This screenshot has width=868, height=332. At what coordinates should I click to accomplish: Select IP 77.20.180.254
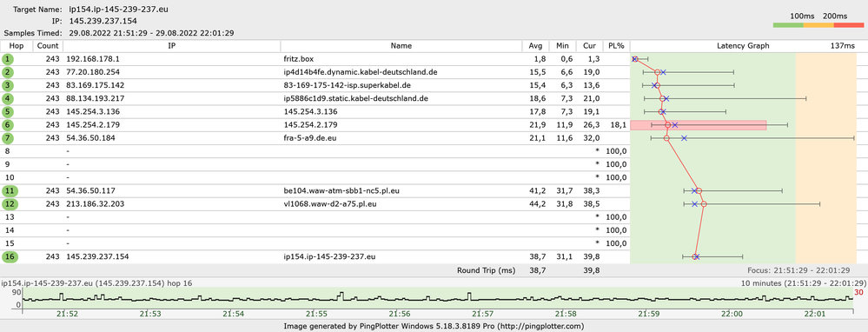(x=92, y=72)
